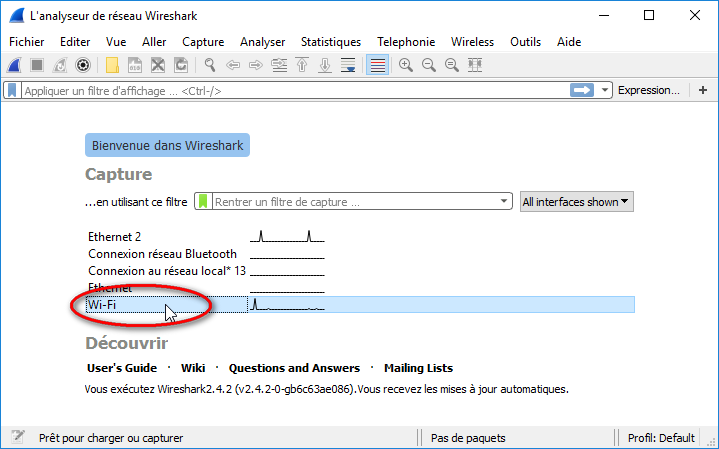The width and height of the screenshot is (719, 449).
Task: Click the reload capture file icon
Action: (181, 65)
